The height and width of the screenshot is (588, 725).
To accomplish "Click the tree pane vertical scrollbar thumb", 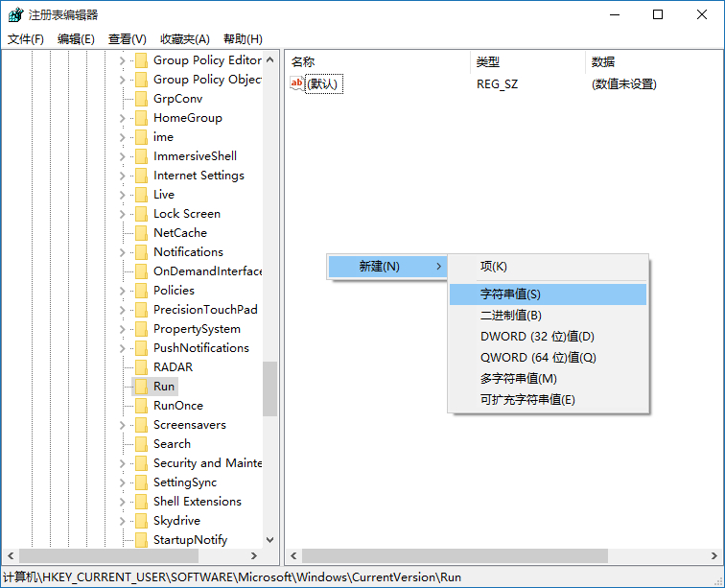I will point(270,388).
